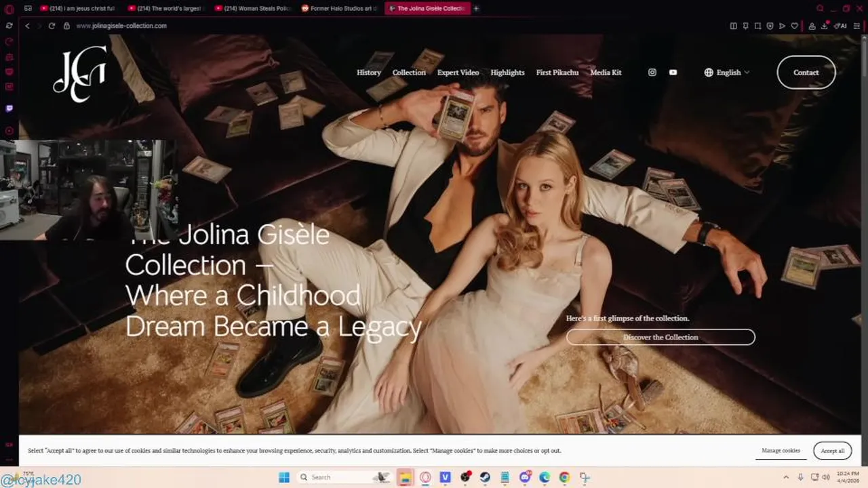Viewport: 868px width, 488px height.
Task: Click the AI assistant icon in toolbar
Action: tap(841, 26)
